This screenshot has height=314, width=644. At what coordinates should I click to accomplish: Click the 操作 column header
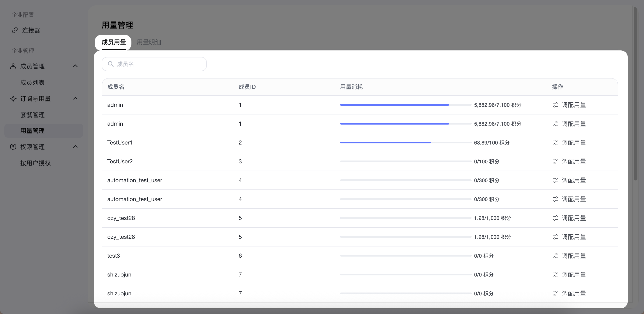pyautogui.click(x=557, y=87)
